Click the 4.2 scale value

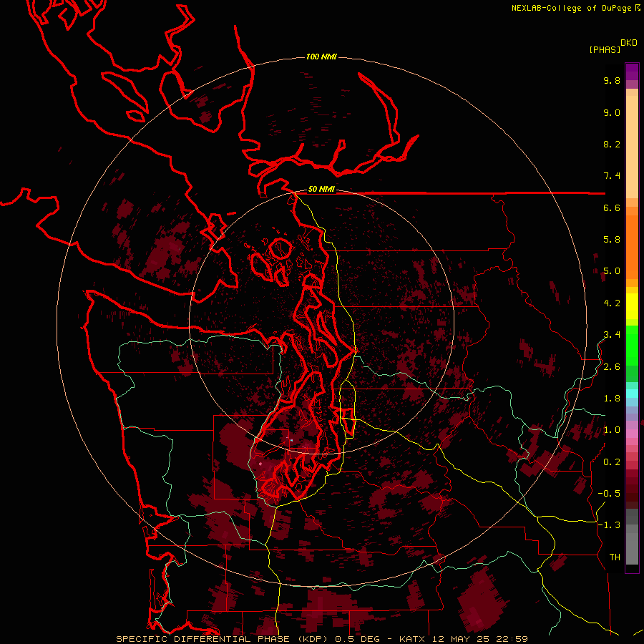click(612, 303)
